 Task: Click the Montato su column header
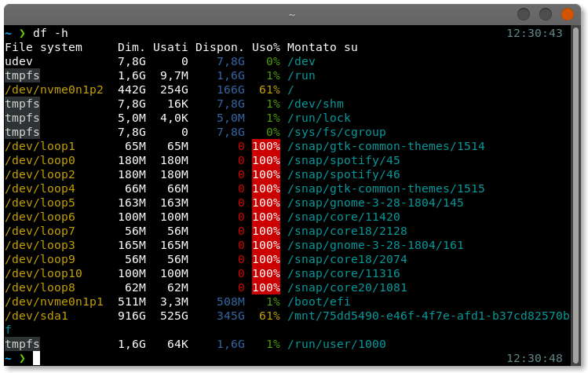[323, 47]
